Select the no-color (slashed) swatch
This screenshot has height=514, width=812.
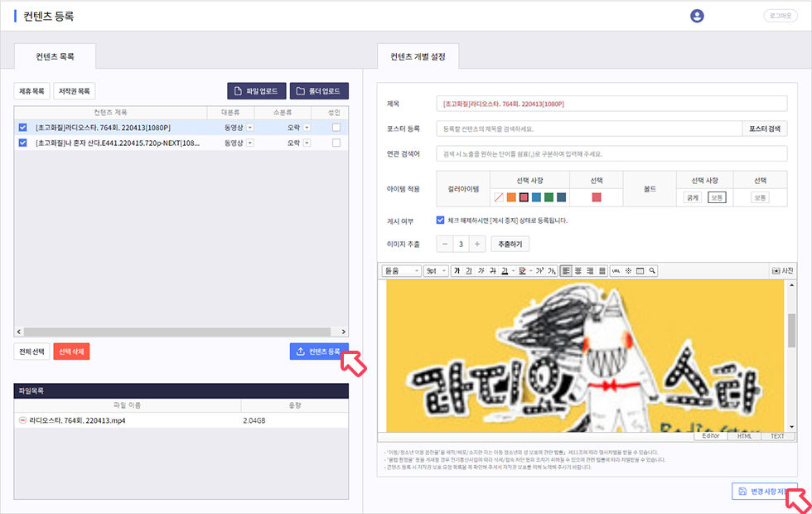(499, 197)
